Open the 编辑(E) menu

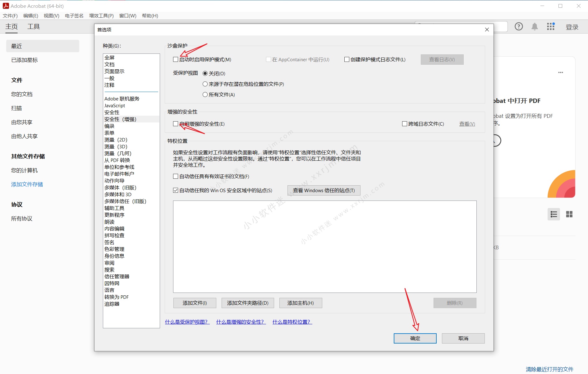(30, 16)
